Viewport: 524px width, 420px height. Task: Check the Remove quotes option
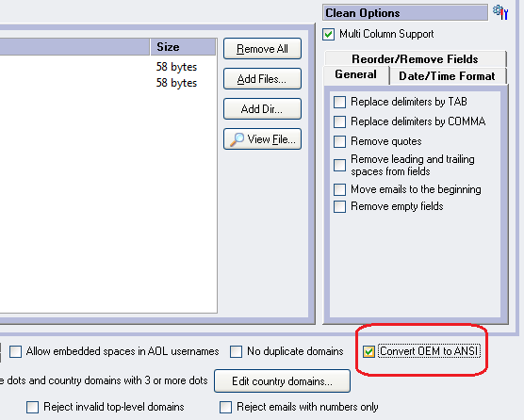tap(339, 141)
